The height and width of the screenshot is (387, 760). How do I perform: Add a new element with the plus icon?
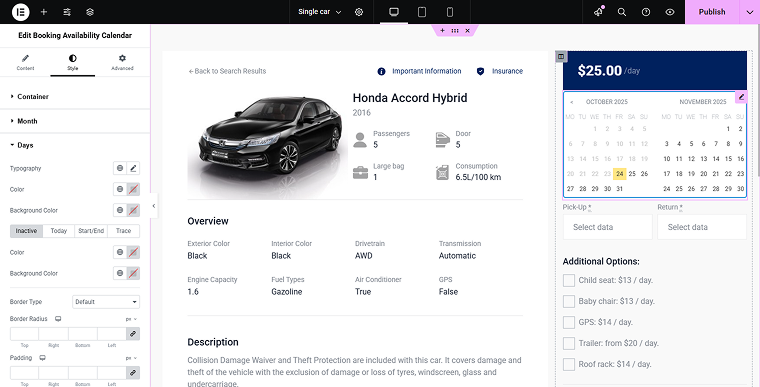(44, 12)
